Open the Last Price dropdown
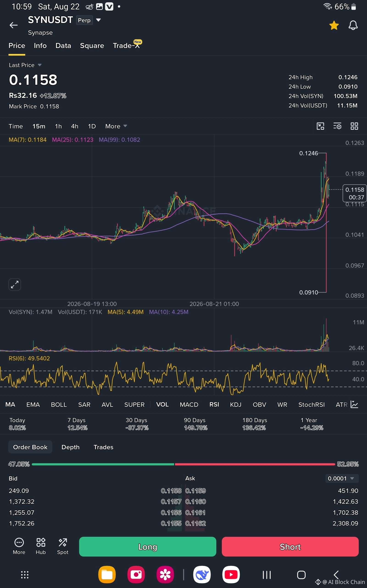 [25, 65]
